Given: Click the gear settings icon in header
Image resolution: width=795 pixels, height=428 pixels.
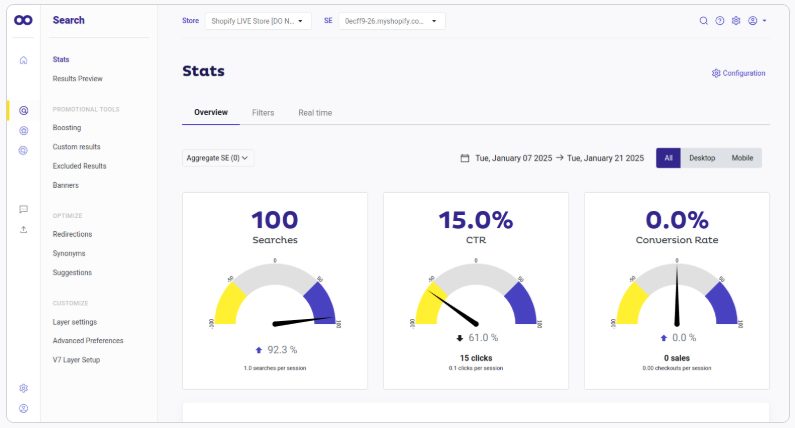Looking at the screenshot, I should [735, 20].
